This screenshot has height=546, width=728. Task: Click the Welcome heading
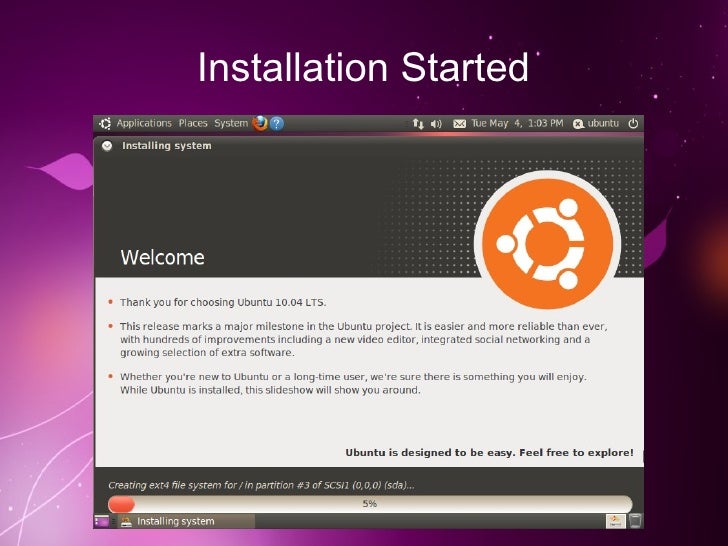[x=162, y=257]
